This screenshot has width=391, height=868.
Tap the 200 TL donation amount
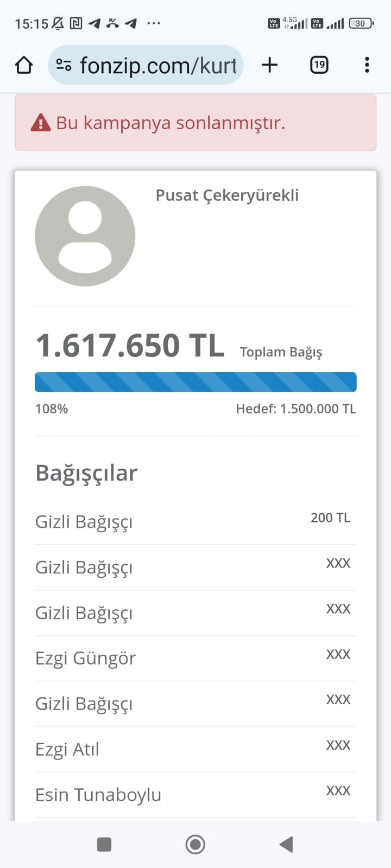tap(330, 518)
